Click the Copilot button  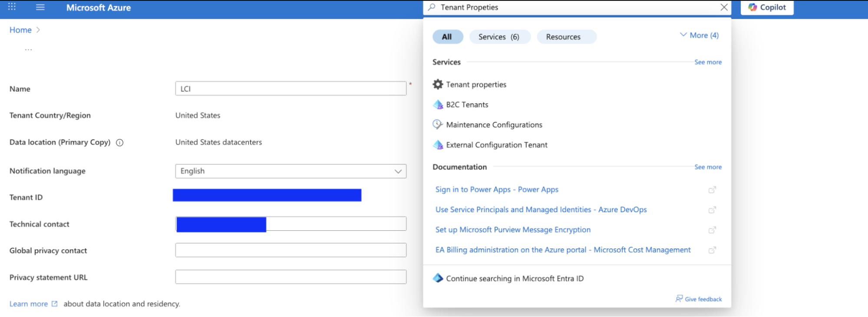[767, 7]
